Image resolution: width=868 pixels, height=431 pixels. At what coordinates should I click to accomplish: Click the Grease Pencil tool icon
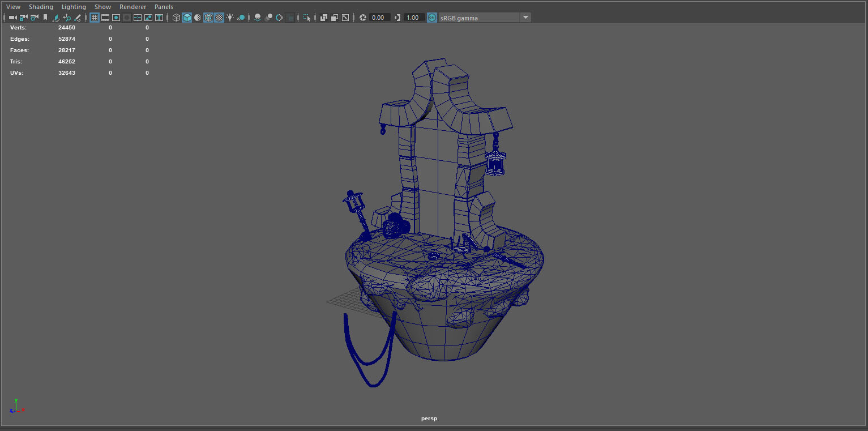point(78,18)
